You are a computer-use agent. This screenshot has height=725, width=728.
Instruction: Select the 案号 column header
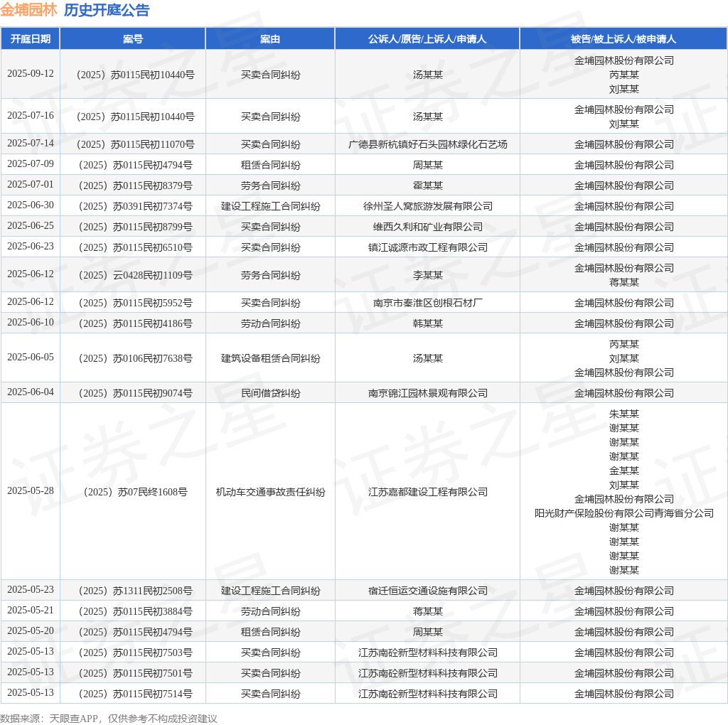pos(133,39)
